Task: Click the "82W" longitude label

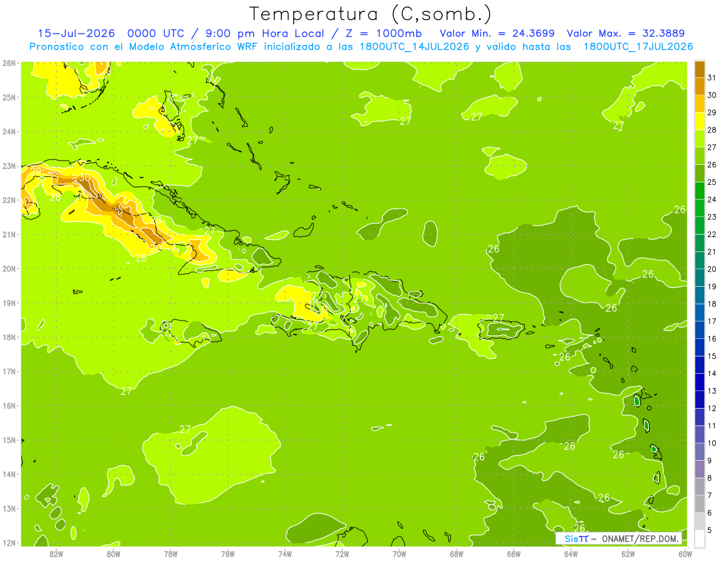Action: (x=56, y=554)
